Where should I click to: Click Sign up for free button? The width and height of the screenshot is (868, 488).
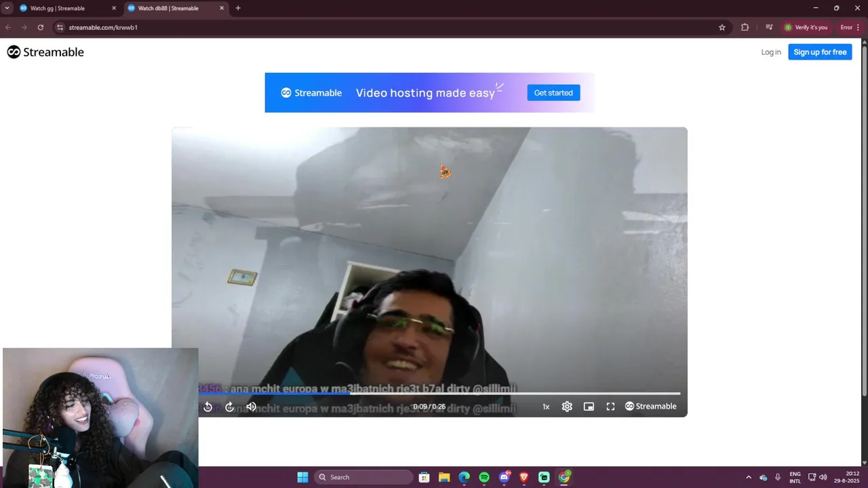(x=820, y=52)
